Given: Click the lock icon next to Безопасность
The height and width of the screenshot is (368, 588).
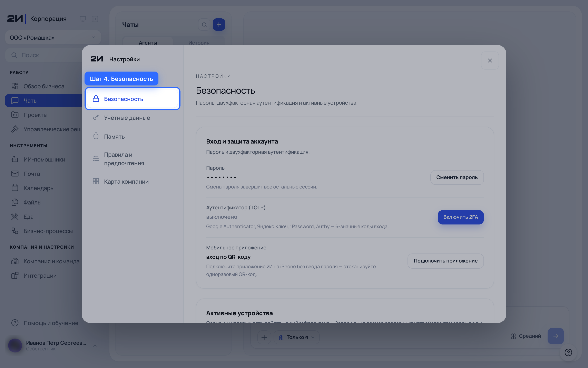Looking at the screenshot, I should click(x=96, y=99).
